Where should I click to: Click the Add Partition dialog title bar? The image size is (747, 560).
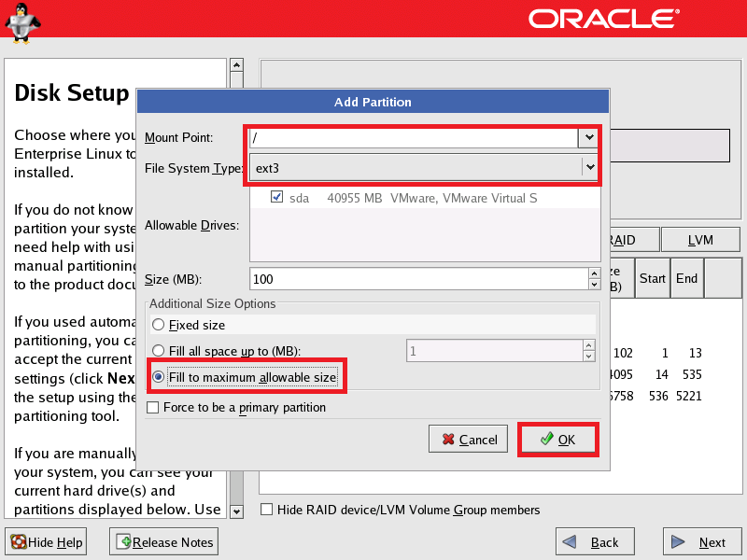pyautogui.click(x=373, y=102)
